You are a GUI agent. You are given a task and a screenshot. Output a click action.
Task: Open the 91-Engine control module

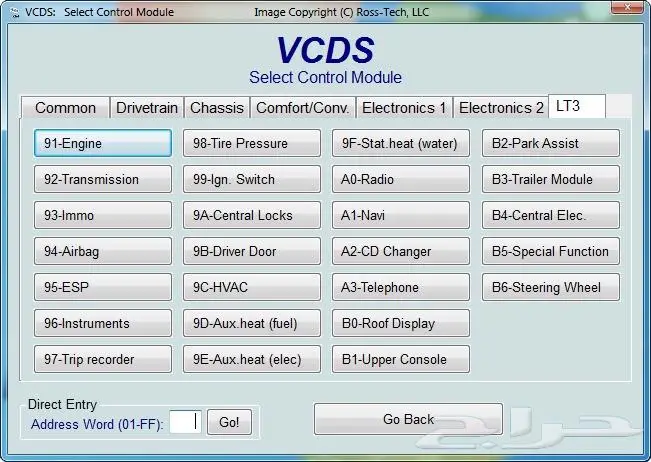(x=103, y=143)
